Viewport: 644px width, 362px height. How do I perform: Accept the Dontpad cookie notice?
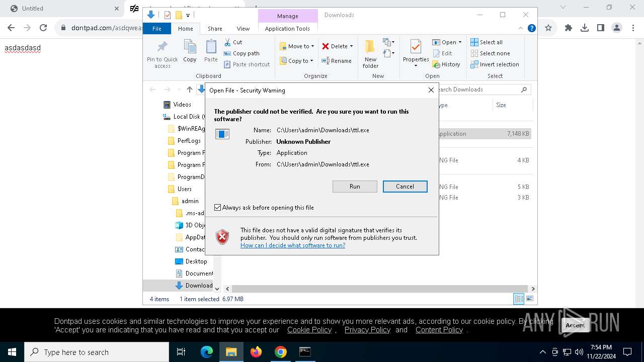[575, 325]
